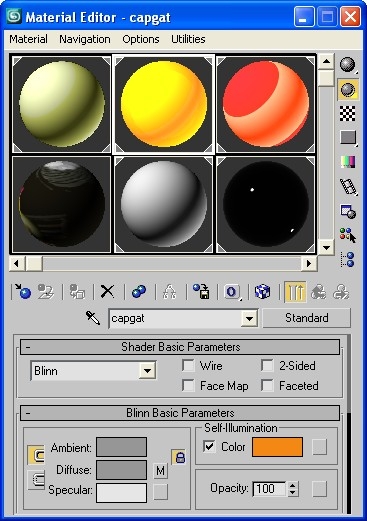
Task: Click the Make Preview film icon
Action: 348,187
